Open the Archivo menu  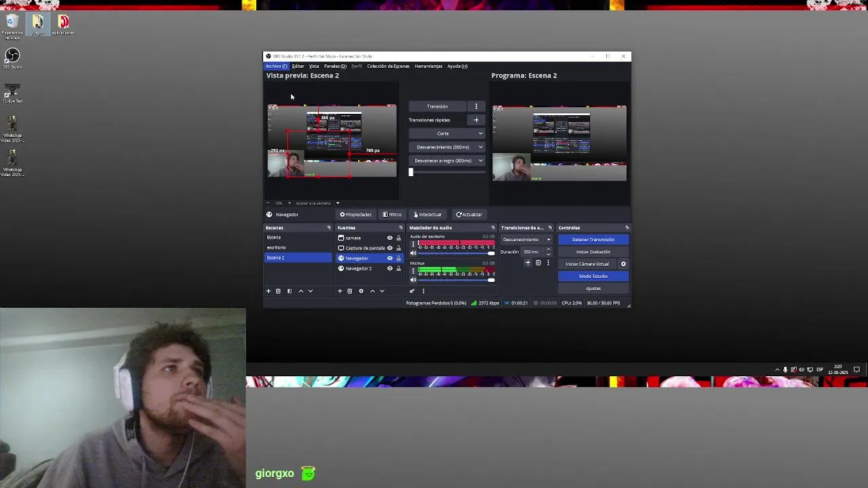point(276,66)
